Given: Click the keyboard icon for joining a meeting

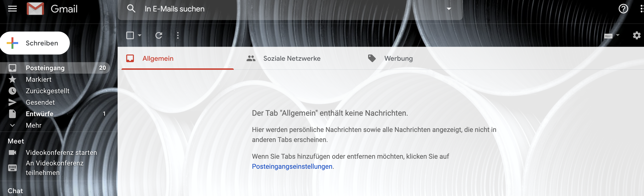Looking at the screenshot, I should [x=12, y=168].
